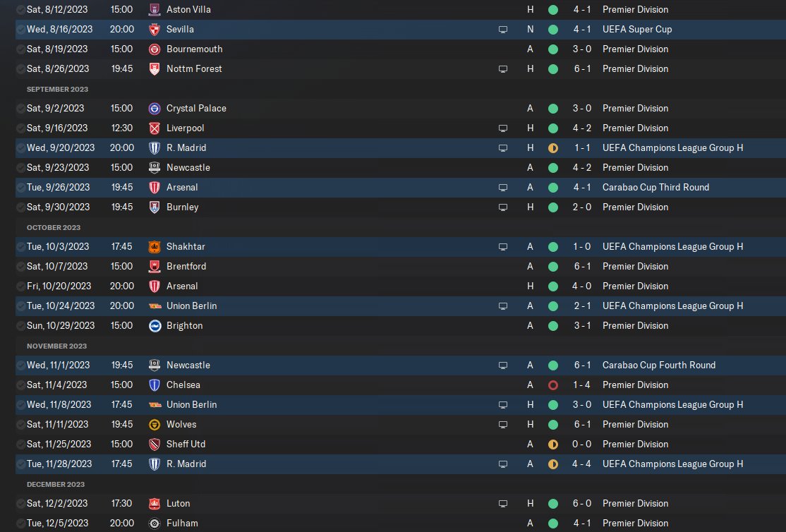Click the green win indicator for the Brentford match
This screenshot has height=532, width=786.
553,267
